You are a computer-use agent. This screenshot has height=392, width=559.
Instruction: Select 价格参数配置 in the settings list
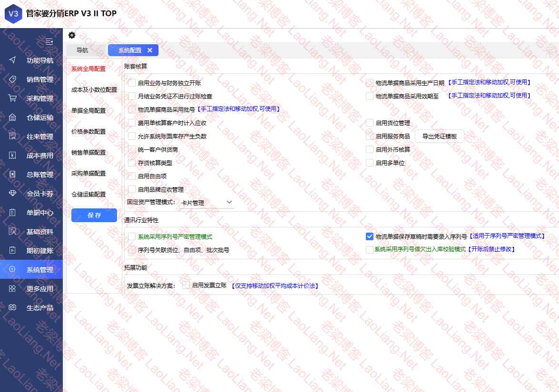(x=88, y=131)
